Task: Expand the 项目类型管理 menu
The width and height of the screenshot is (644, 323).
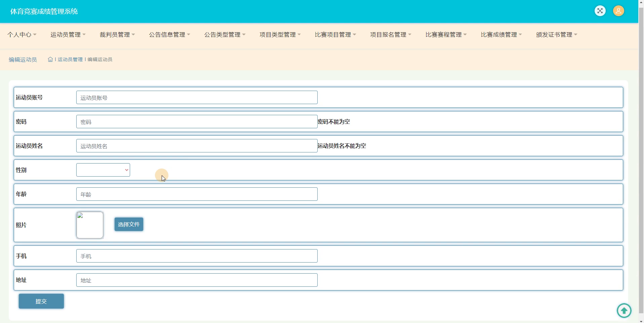Action: tap(280, 35)
